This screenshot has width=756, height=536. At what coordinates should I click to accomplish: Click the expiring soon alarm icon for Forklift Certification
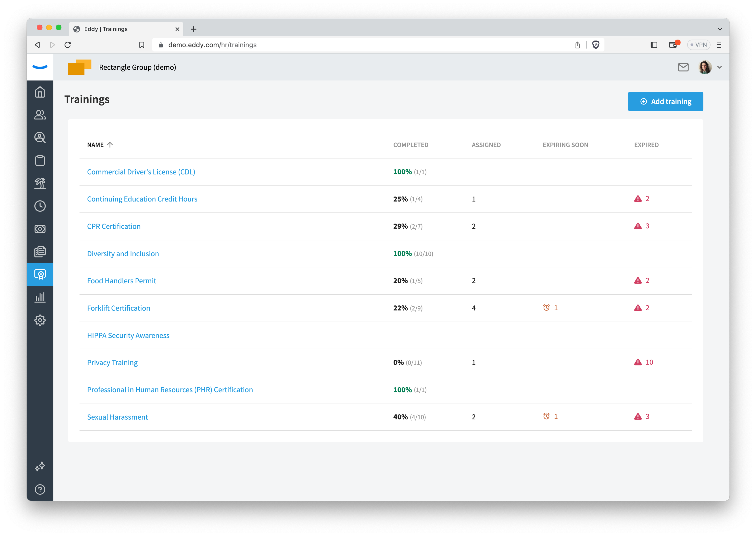[546, 308]
